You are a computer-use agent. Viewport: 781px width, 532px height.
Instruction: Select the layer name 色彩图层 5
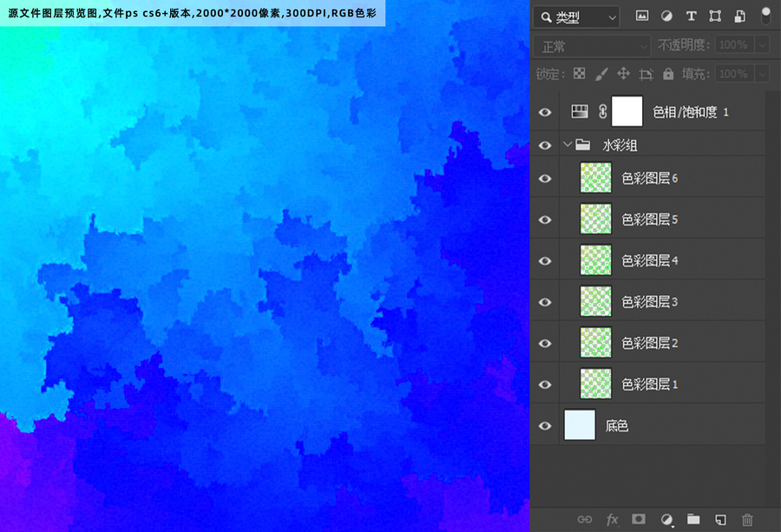[649, 220]
